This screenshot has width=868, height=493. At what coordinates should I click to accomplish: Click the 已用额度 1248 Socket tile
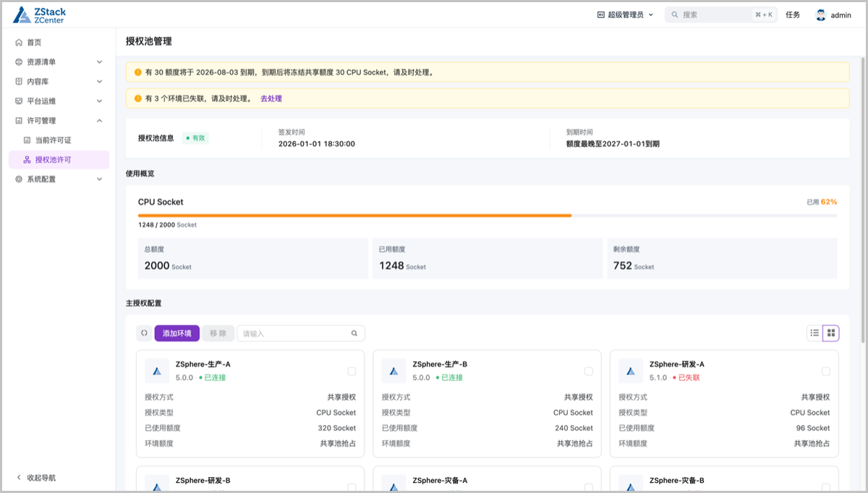pos(488,258)
